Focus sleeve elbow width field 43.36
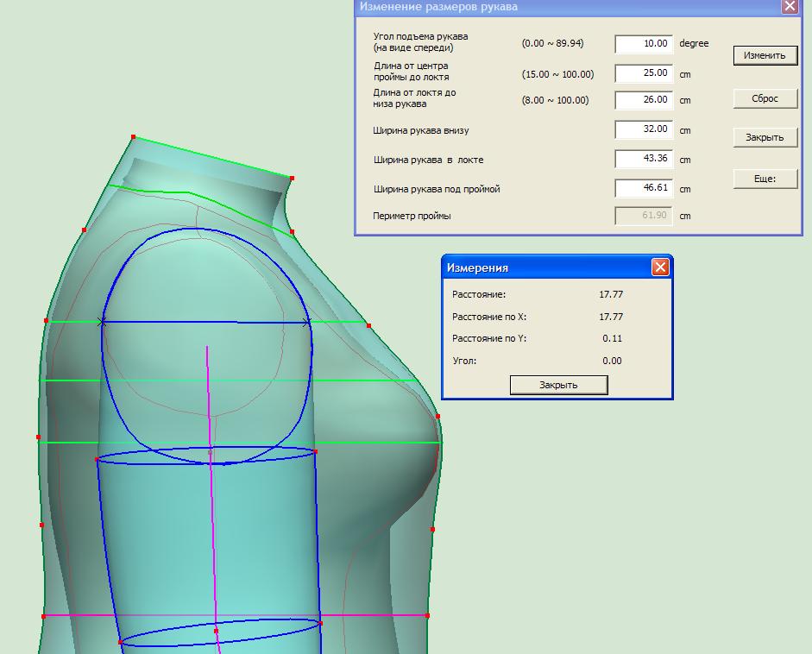 tap(644, 159)
